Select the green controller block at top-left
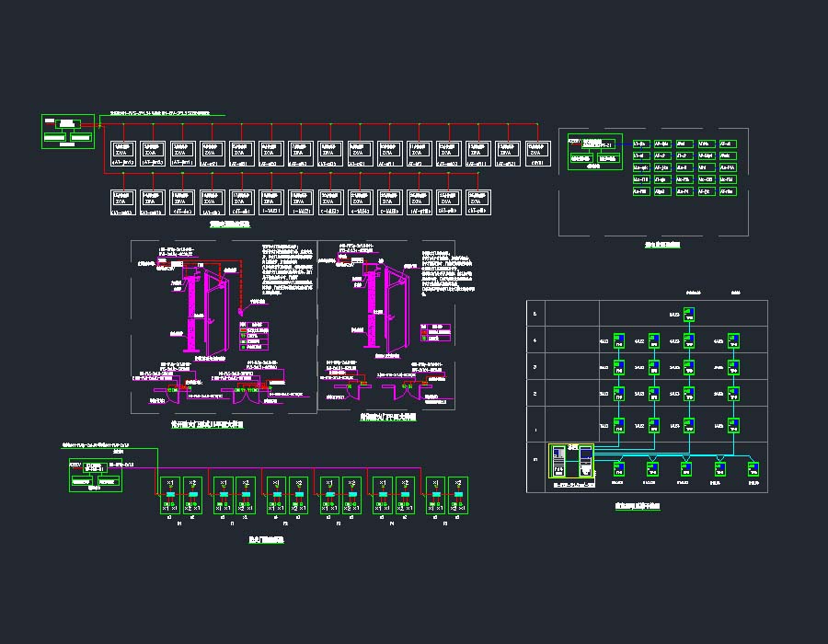 click(x=68, y=131)
